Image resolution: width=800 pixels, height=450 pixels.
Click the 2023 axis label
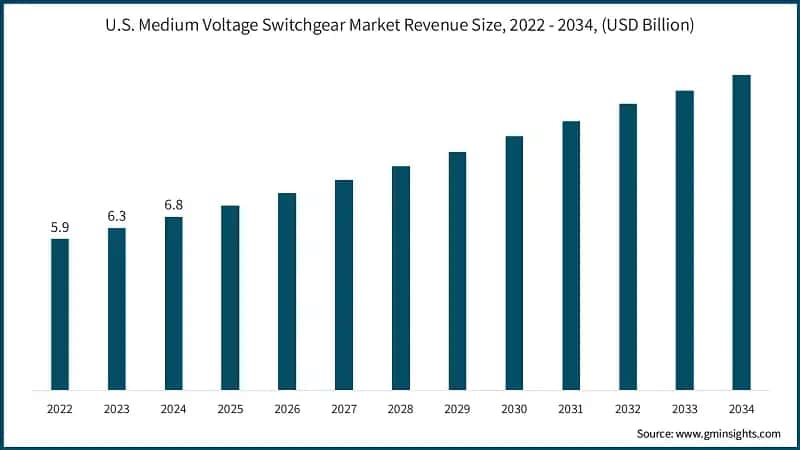point(117,409)
